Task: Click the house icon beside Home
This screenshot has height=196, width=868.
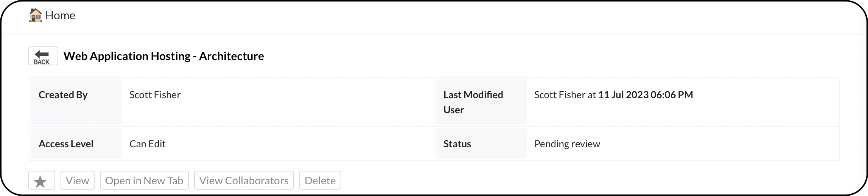Action: [35, 15]
